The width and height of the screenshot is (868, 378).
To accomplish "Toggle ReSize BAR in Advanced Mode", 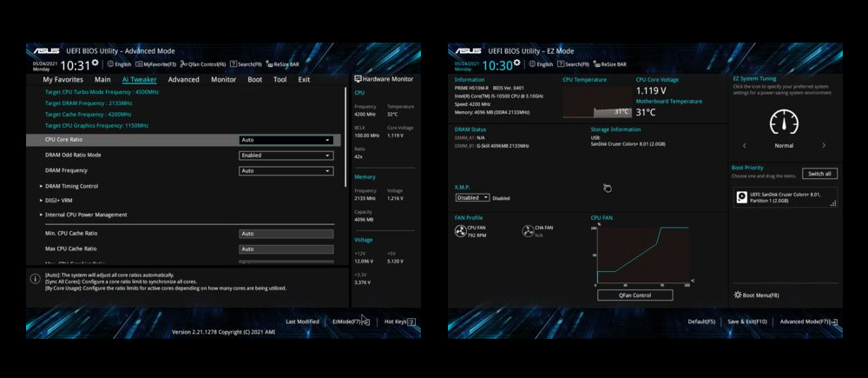I will [283, 64].
